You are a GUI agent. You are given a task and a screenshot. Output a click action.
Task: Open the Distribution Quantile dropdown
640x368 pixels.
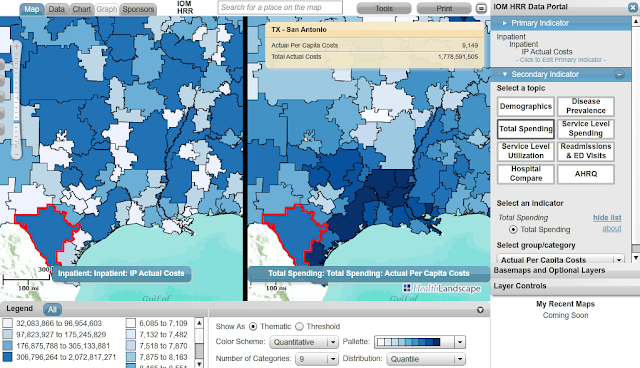[426, 359]
